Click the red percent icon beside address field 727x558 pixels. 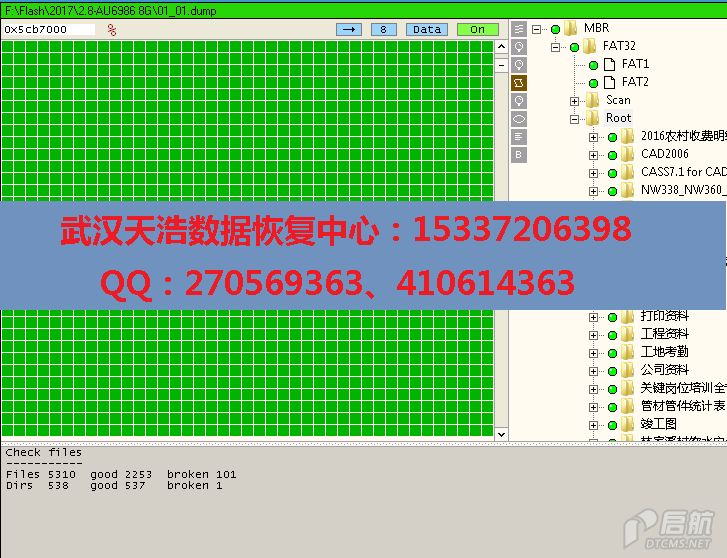111,30
